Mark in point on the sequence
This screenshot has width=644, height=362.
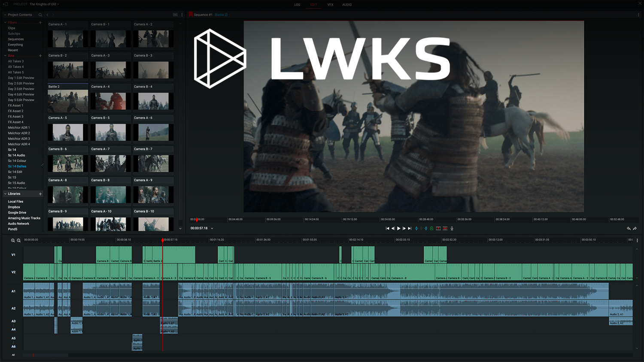(416, 229)
